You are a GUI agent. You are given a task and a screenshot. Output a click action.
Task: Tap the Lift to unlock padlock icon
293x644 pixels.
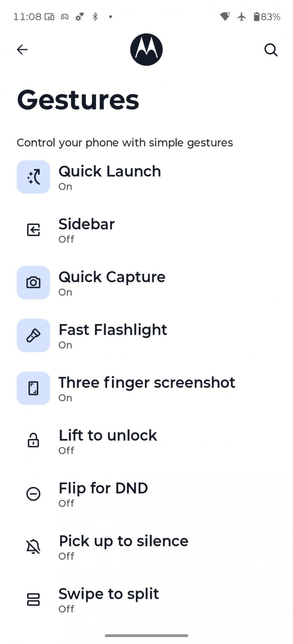(x=33, y=440)
